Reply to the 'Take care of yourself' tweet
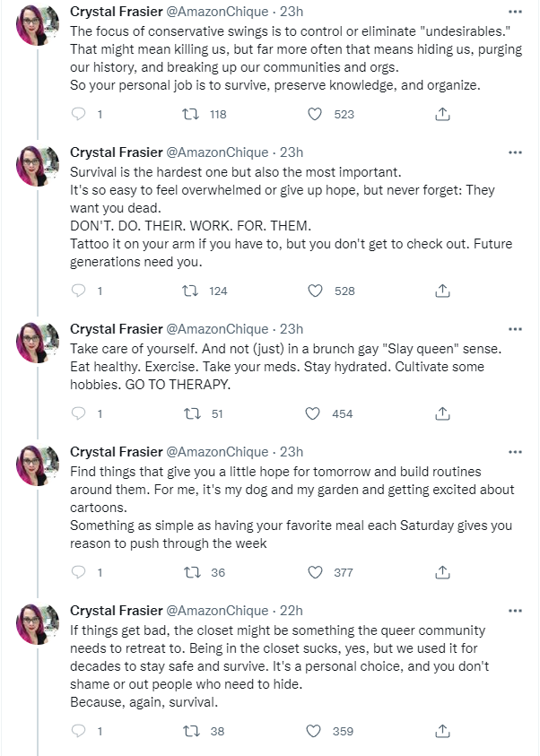 click(79, 413)
